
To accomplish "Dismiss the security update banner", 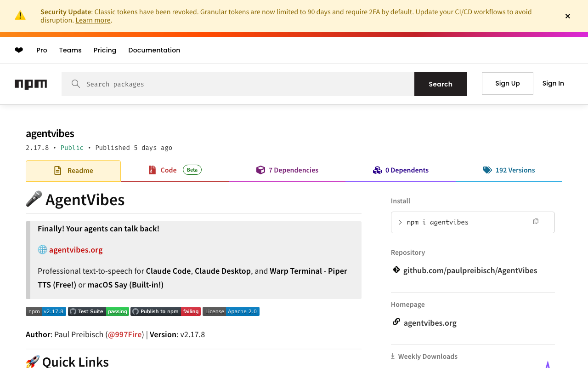I will pos(568,16).
